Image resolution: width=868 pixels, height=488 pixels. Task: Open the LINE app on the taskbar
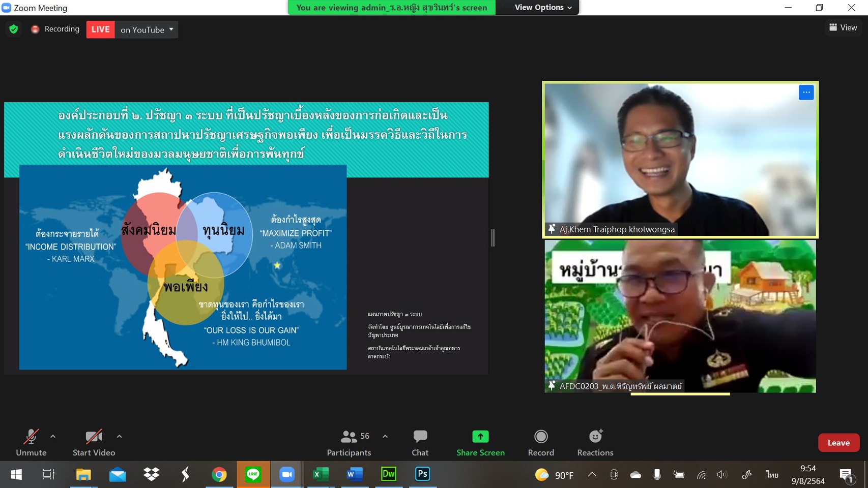pos(253,474)
